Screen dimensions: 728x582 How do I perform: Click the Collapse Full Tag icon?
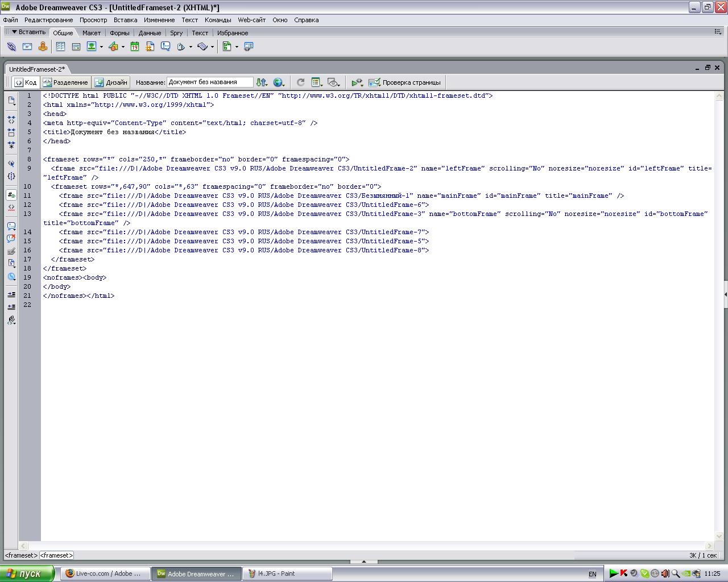(x=11, y=120)
